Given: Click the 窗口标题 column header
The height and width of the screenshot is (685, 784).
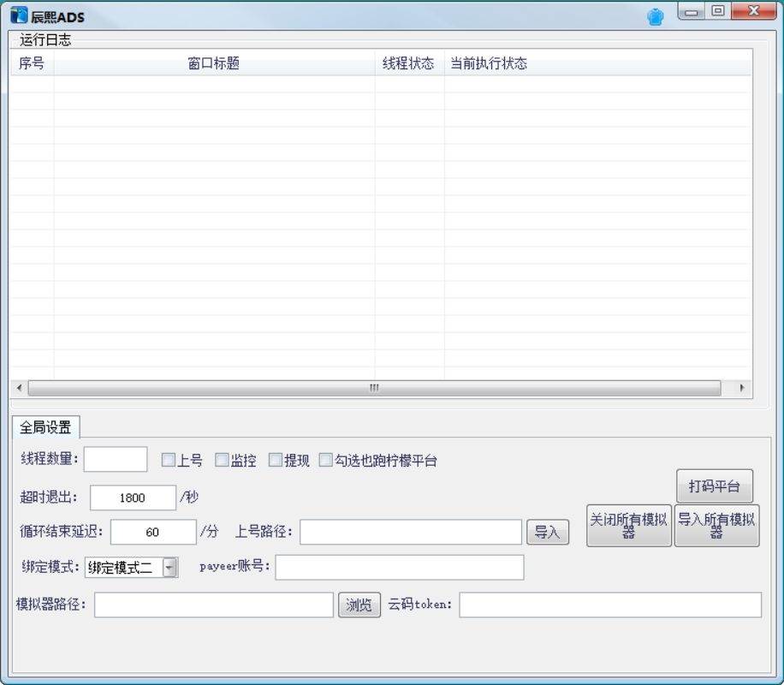Looking at the screenshot, I should tap(214, 63).
